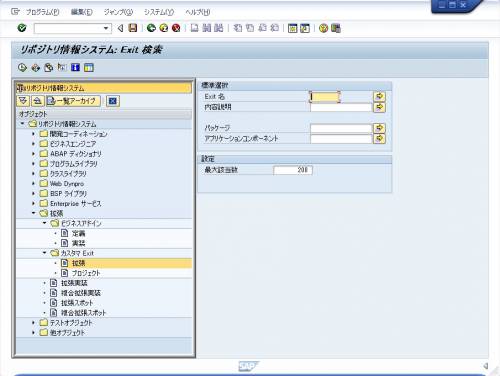Click the Exit 名 input field
This screenshot has height=376, width=500.
coord(324,97)
